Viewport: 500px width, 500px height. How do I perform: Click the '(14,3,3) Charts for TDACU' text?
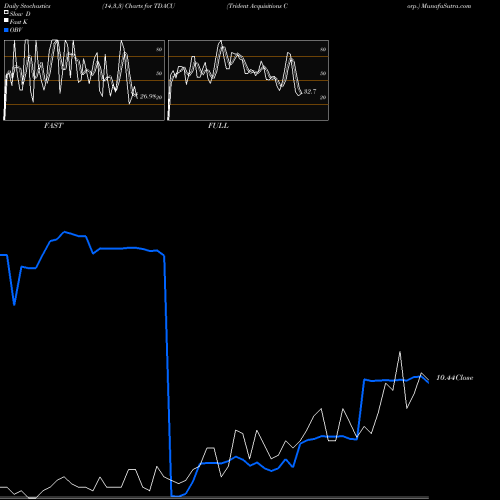[x=138, y=6]
